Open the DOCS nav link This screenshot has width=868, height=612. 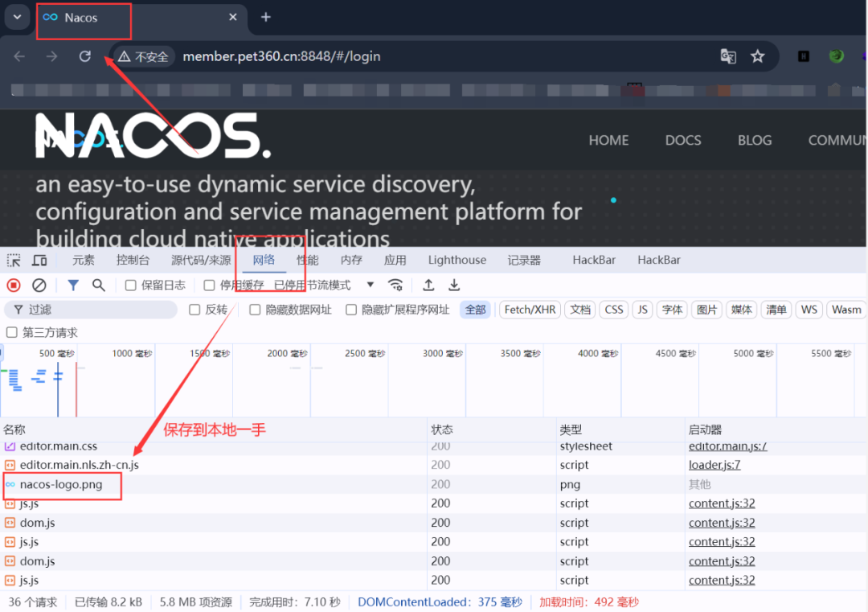point(683,140)
